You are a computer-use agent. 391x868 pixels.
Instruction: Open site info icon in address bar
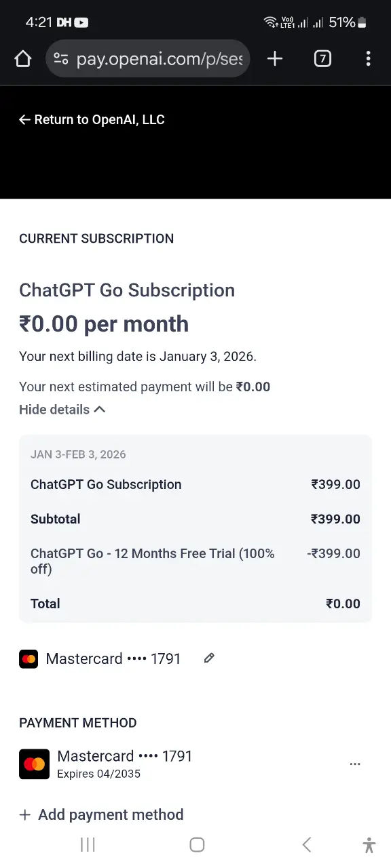pos(61,59)
